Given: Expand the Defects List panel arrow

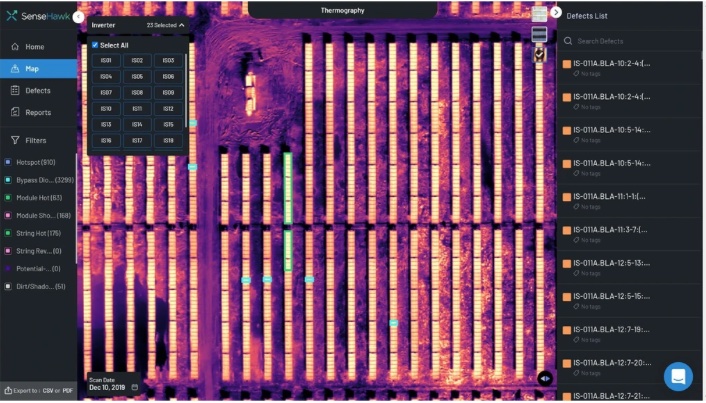Looking at the screenshot, I should (x=556, y=12).
